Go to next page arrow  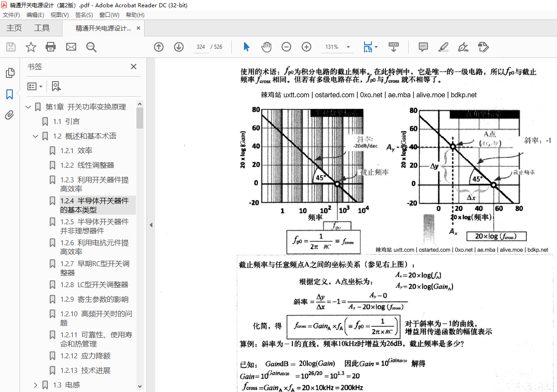tap(179, 47)
